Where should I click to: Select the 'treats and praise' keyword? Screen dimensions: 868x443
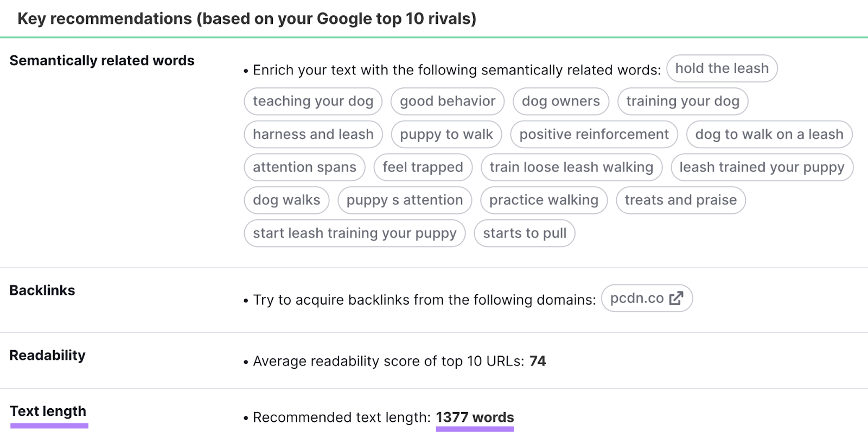coord(680,200)
